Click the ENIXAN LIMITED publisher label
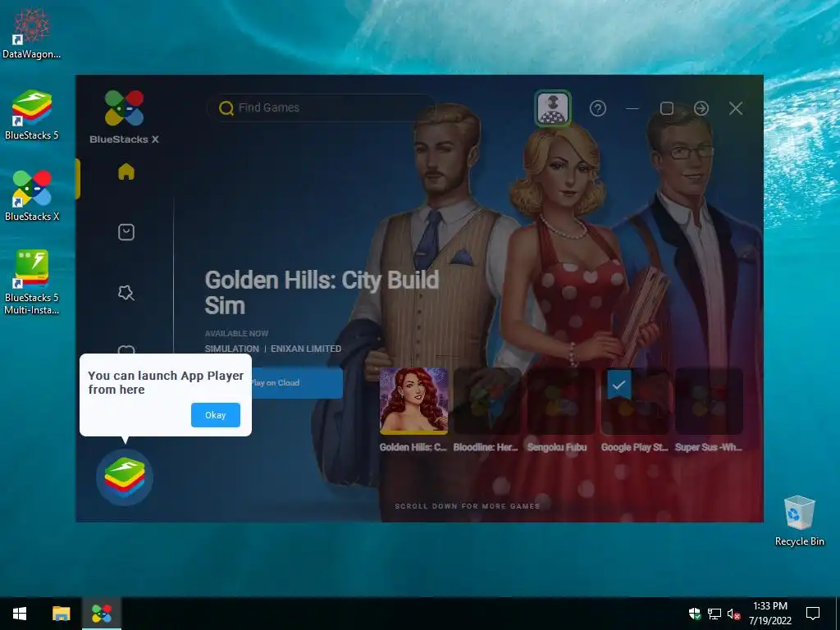The height and width of the screenshot is (630, 840). click(x=306, y=349)
